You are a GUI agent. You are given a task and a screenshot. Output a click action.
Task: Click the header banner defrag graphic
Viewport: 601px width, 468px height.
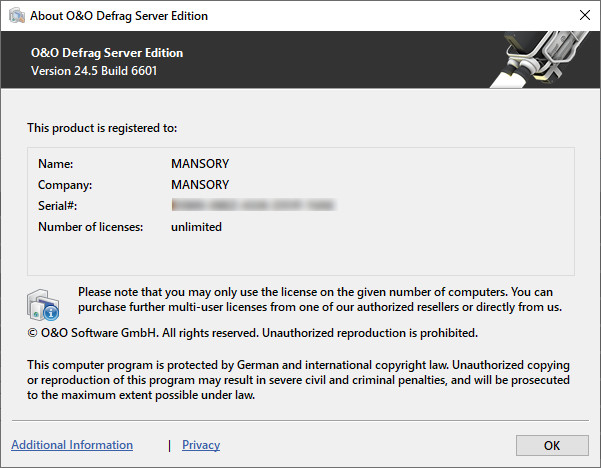pos(536,59)
